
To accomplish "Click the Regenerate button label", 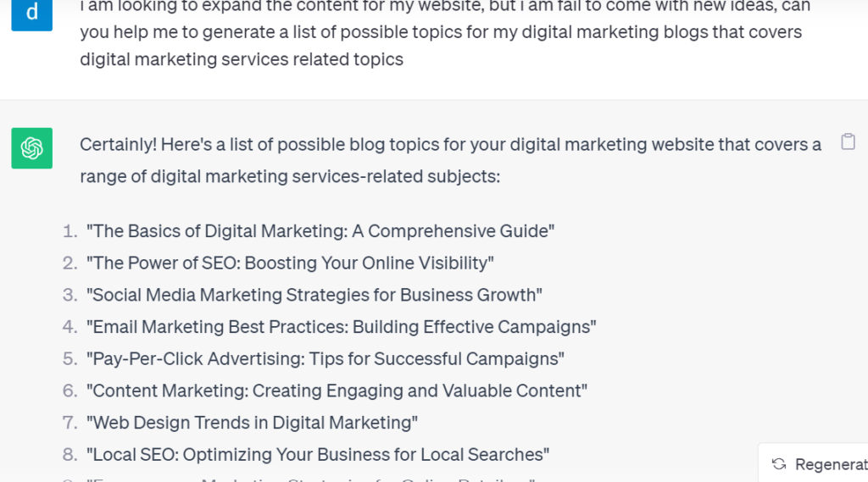I will pyautogui.click(x=831, y=464).
